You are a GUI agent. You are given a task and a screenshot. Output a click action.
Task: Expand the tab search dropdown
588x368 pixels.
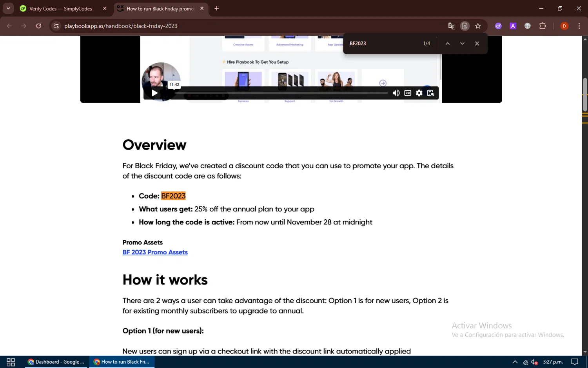8,8
